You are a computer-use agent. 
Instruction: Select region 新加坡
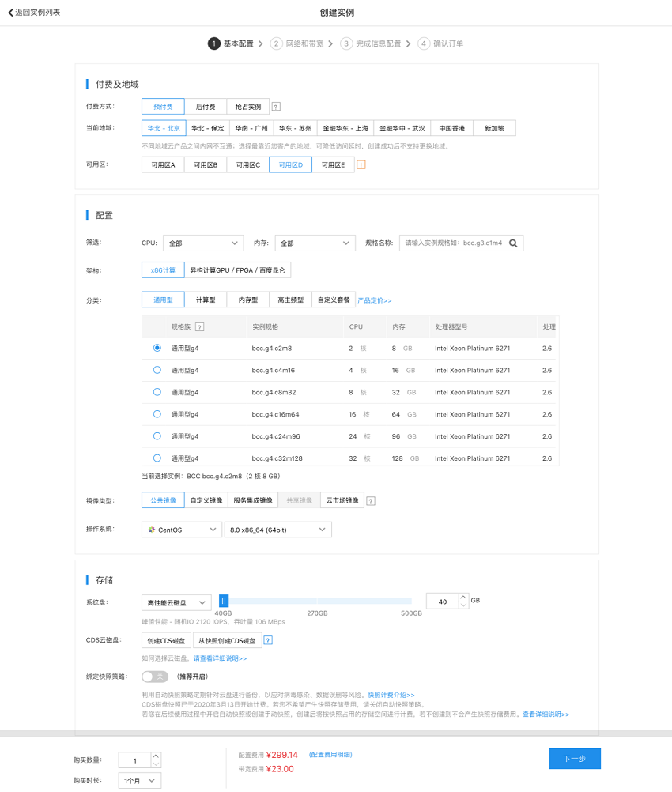click(x=494, y=128)
